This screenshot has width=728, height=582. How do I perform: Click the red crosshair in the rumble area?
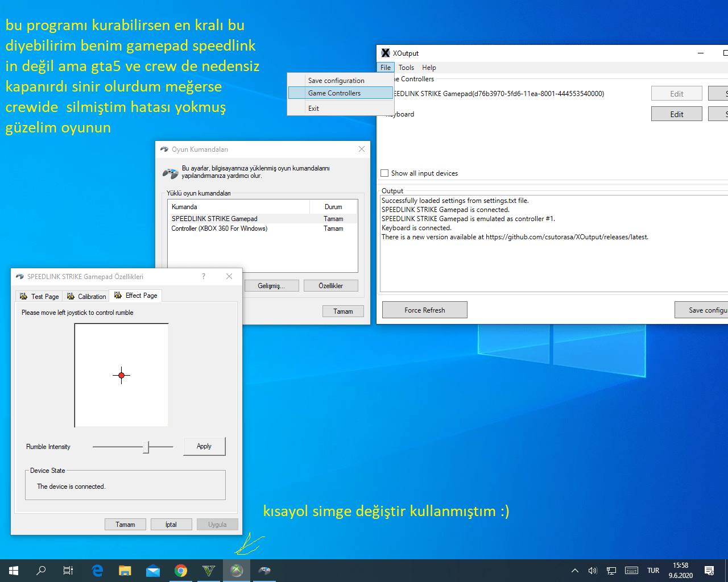(x=121, y=375)
